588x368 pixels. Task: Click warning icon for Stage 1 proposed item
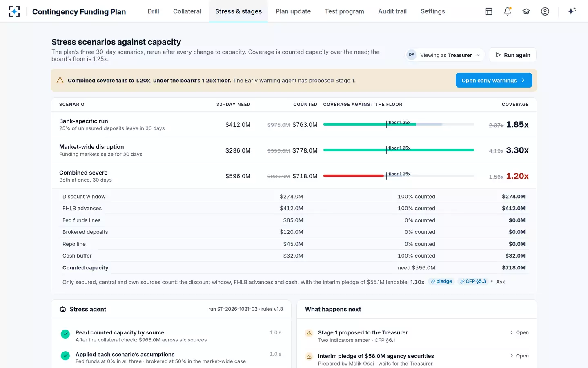pos(309,333)
